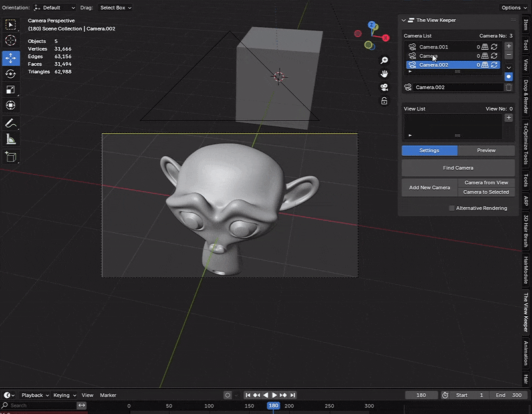Activate the 3D Cursor tool
Image resolution: width=532 pixels, height=414 pixels.
tap(11, 41)
